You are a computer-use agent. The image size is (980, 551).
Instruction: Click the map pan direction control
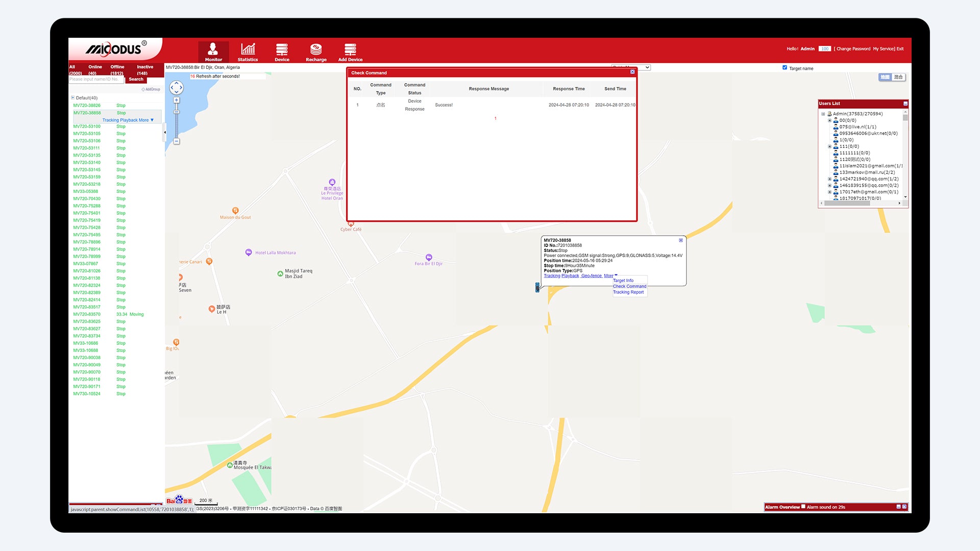tap(177, 88)
